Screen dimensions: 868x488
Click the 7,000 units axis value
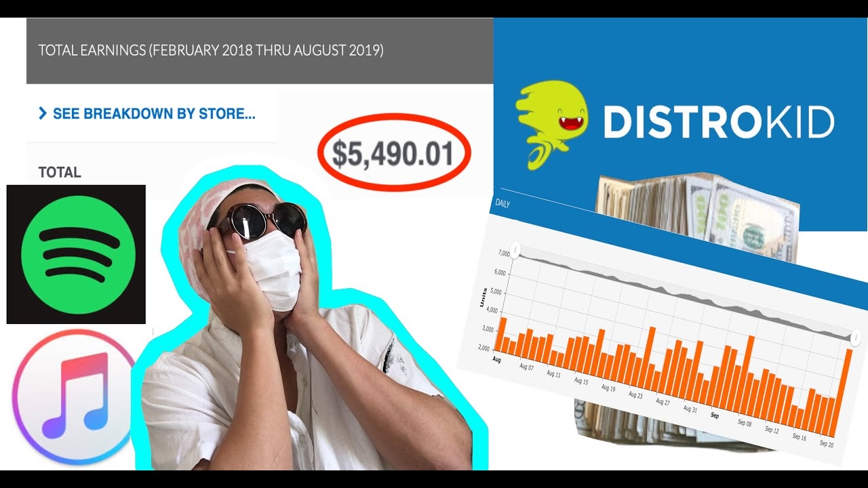coord(503,253)
